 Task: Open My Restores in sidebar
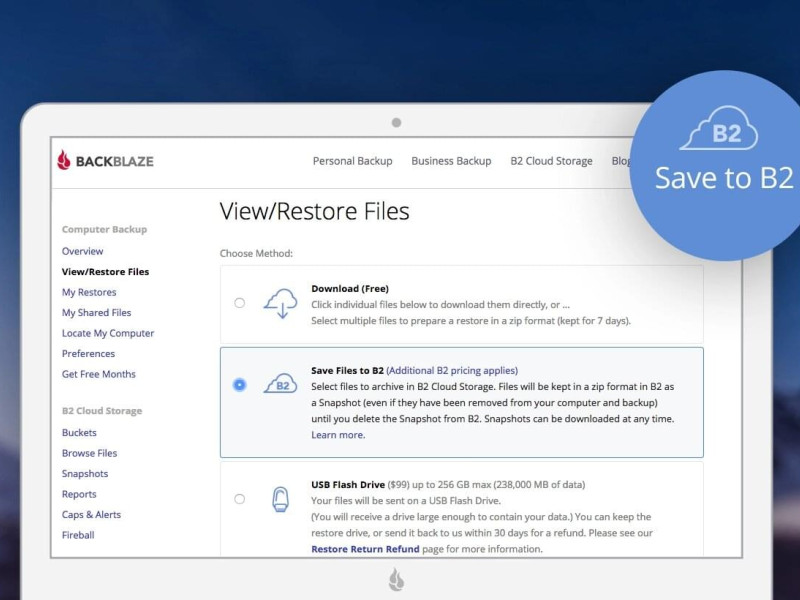coord(89,292)
